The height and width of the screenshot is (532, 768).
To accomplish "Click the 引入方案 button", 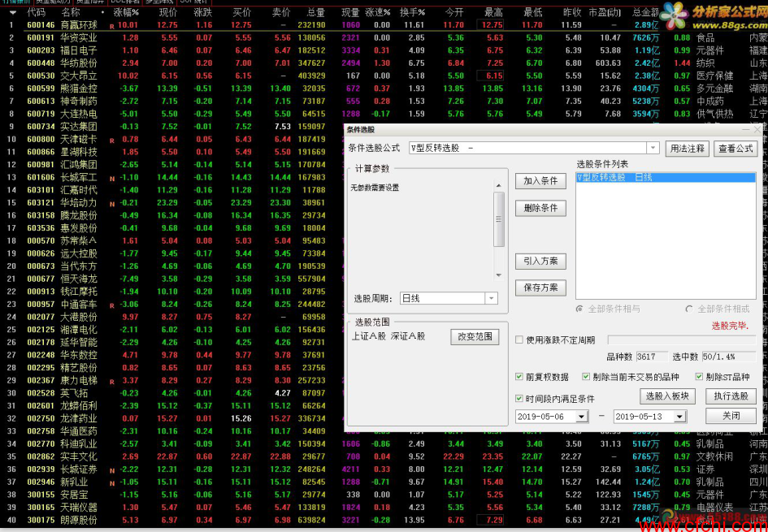I will tap(540, 261).
